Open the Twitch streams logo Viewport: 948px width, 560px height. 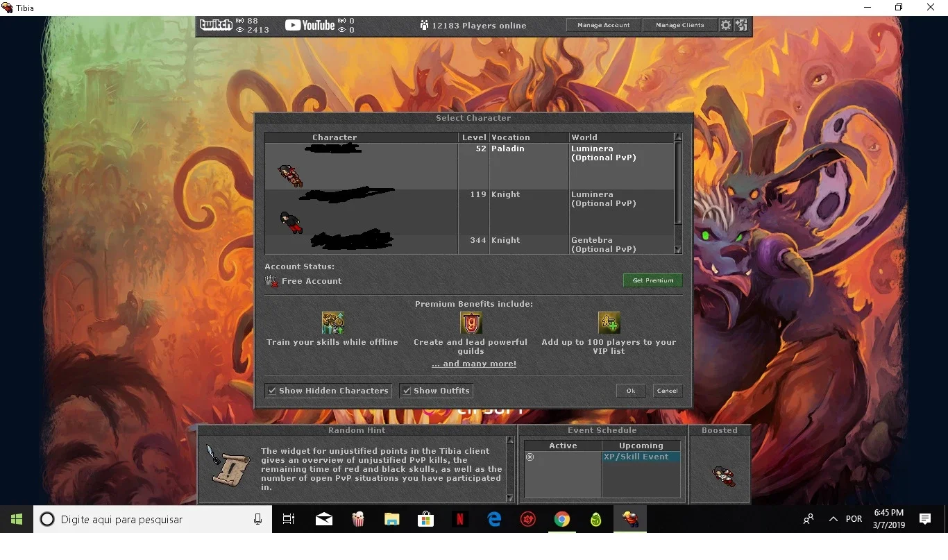click(x=216, y=25)
